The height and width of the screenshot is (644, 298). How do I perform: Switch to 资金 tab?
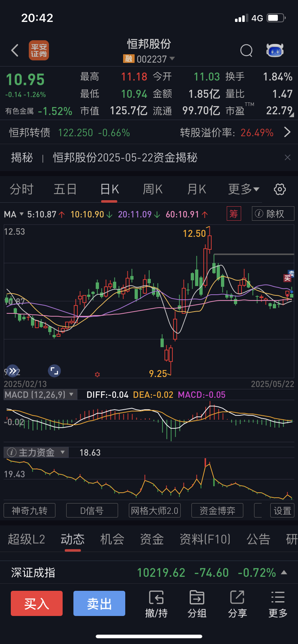point(152,539)
